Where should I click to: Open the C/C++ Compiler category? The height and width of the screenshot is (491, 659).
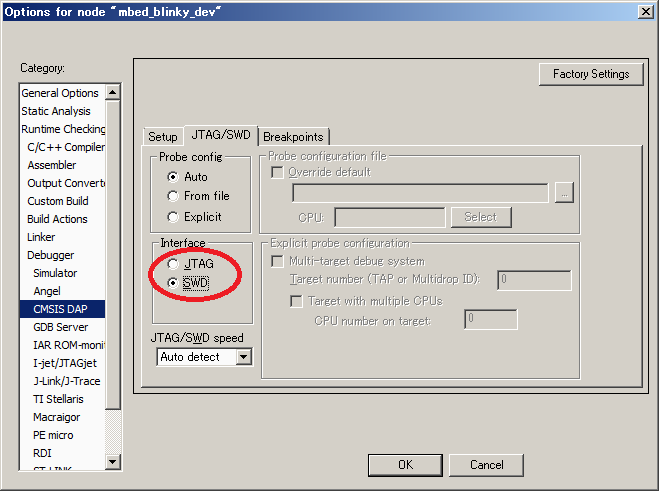tap(66, 147)
